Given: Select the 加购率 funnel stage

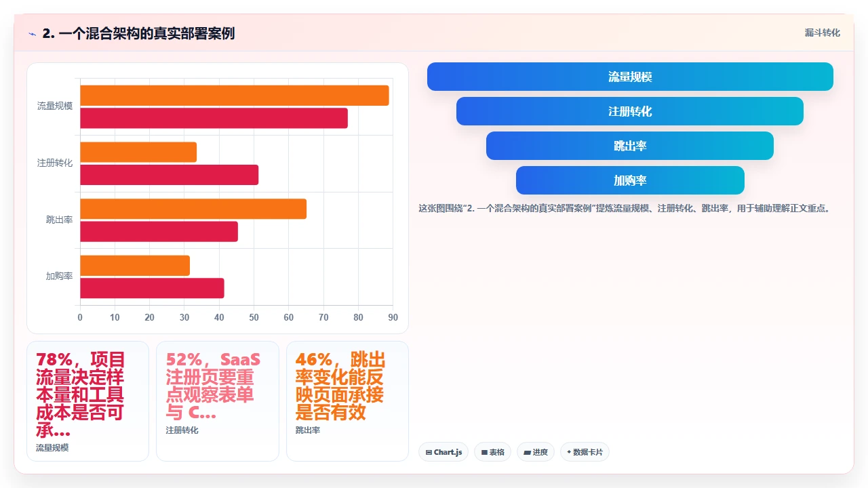Looking at the screenshot, I should [x=630, y=180].
